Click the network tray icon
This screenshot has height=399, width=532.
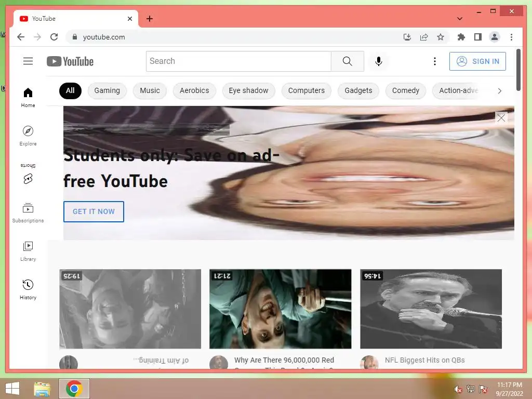click(470, 389)
